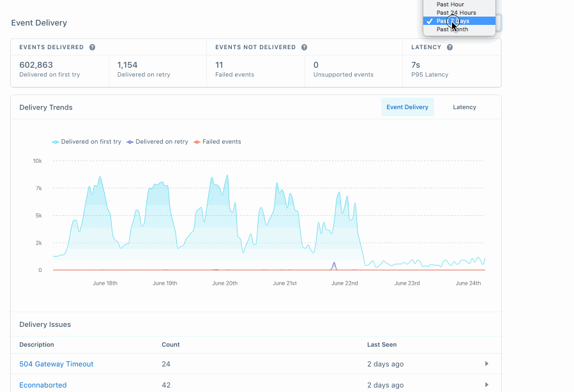Viewport: 574px width, 392px height.
Task: Toggle Delivered on first try legend
Action: [x=86, y=142]
